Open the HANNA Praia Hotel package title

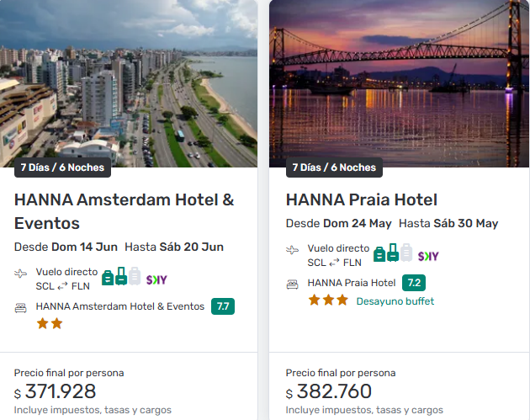pyautogui.click(x=362, y=199)
